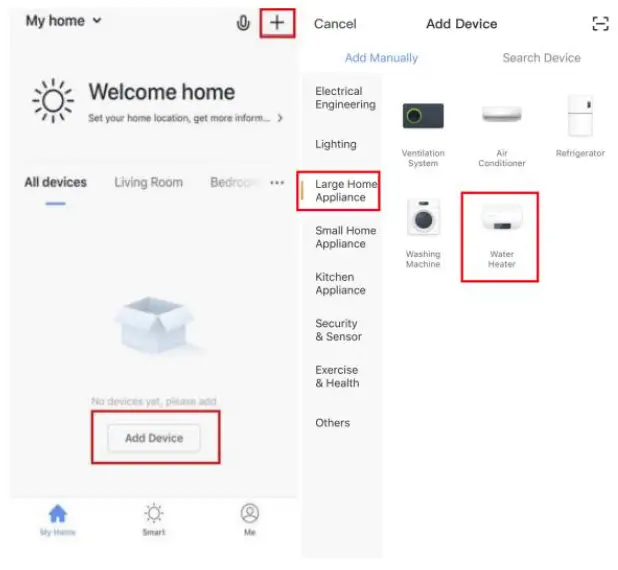Viewport: 618px width, 570px height.
Task: Open the scan QR code icon
Action: (x=600, y=24)
